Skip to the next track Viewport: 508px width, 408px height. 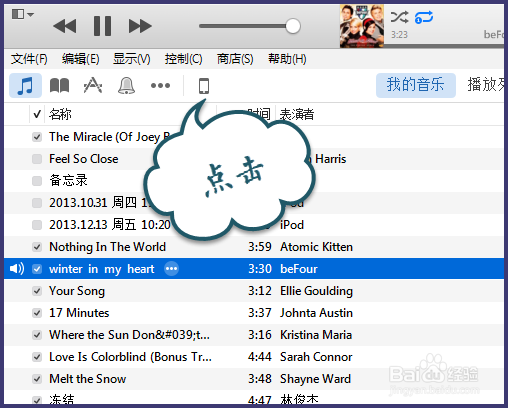pos(140,26)
